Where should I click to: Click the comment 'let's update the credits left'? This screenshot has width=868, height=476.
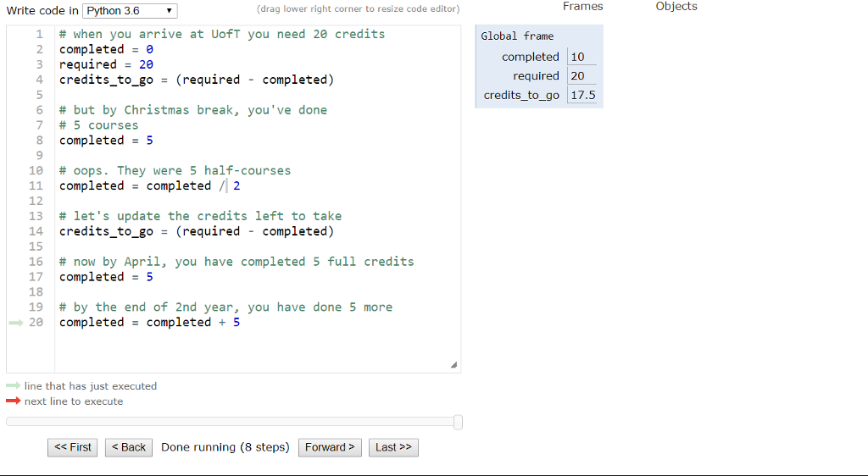(200, 216)
